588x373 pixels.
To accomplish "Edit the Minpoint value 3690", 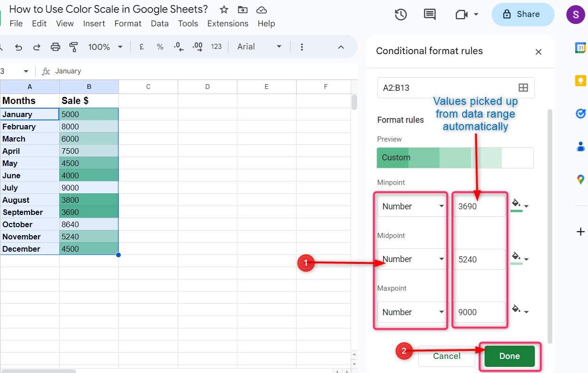I will 479,206.
